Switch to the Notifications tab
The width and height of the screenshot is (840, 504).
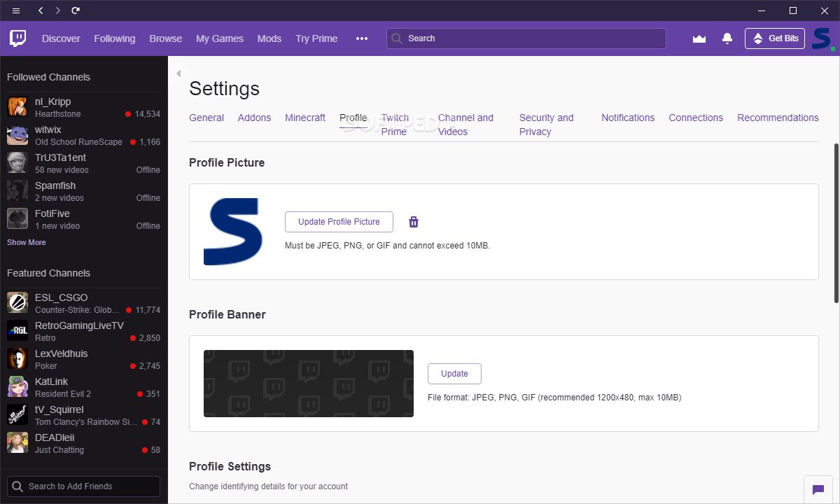[628, 118]
